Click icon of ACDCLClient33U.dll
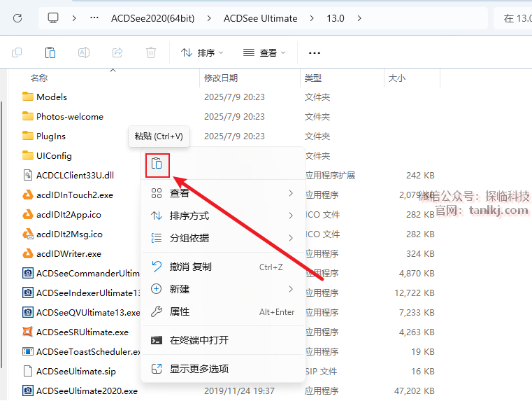 point(28,175)
